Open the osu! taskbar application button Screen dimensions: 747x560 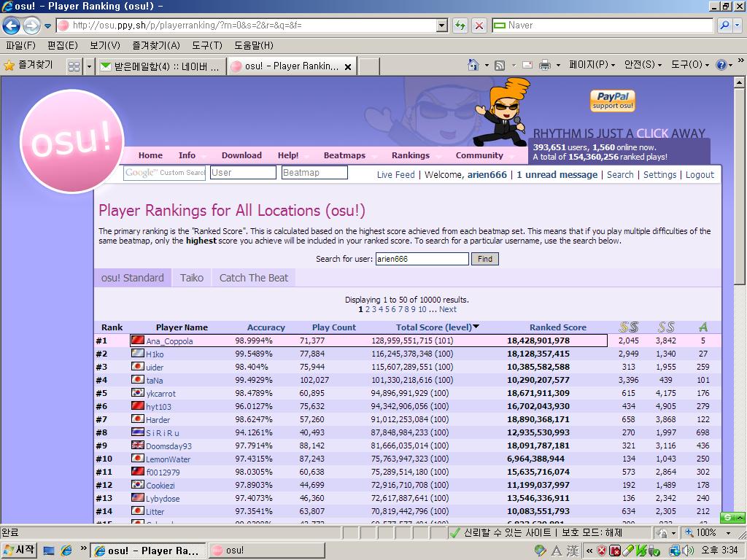(x=267, y=551)
